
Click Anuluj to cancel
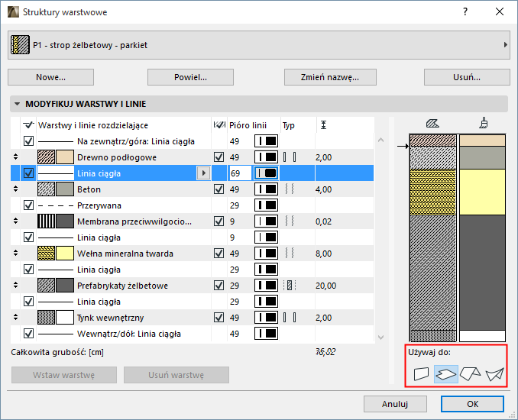395,404
